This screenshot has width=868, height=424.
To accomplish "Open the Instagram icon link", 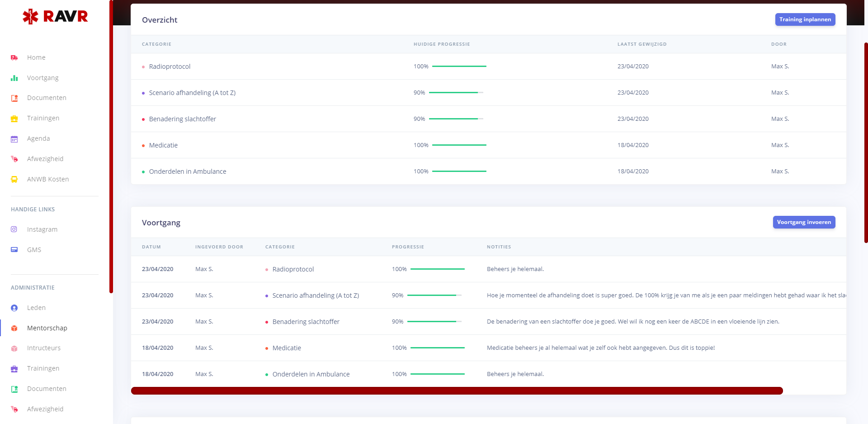I will (14, 229).
